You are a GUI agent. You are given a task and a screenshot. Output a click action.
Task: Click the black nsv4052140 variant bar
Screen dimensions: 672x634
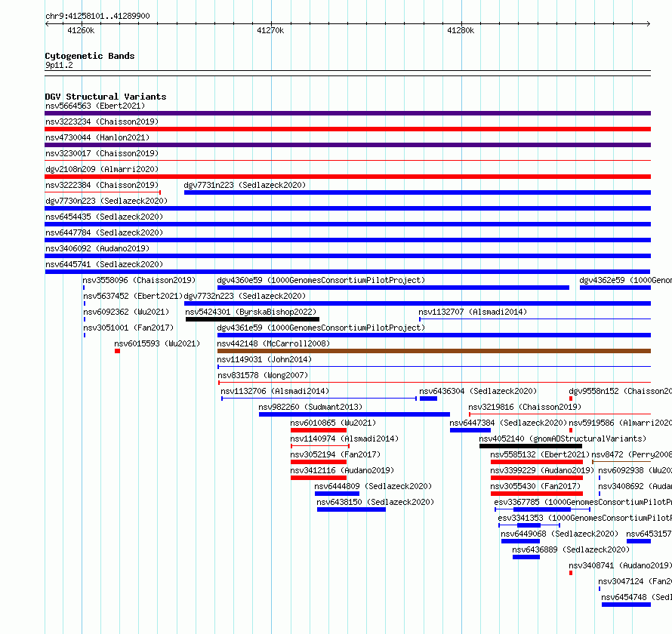pos(531,446)
